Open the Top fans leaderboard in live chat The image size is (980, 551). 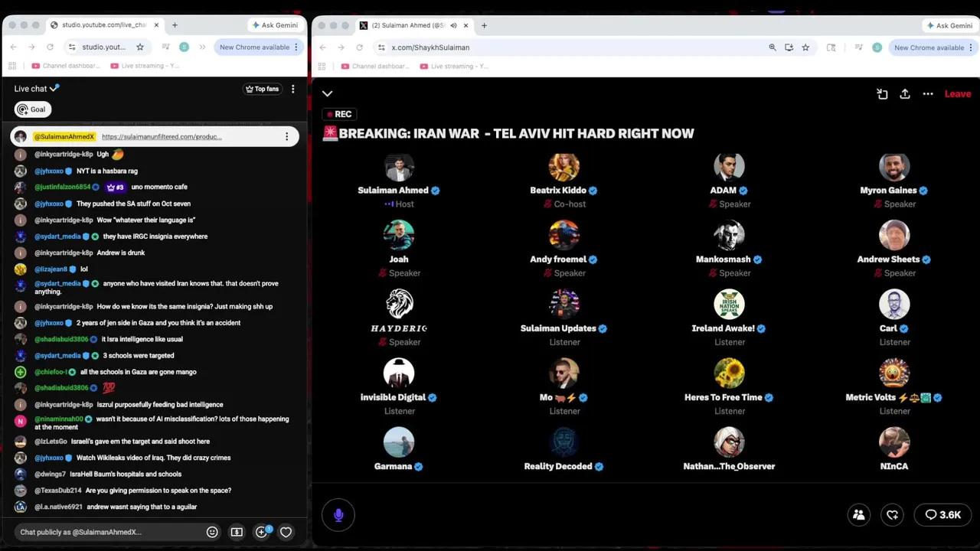pos(262,89)
